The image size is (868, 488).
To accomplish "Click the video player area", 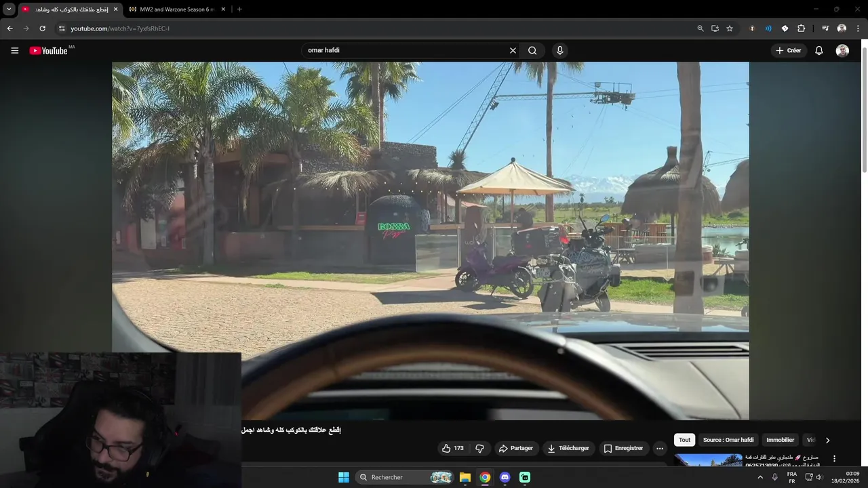I will 430,241.
